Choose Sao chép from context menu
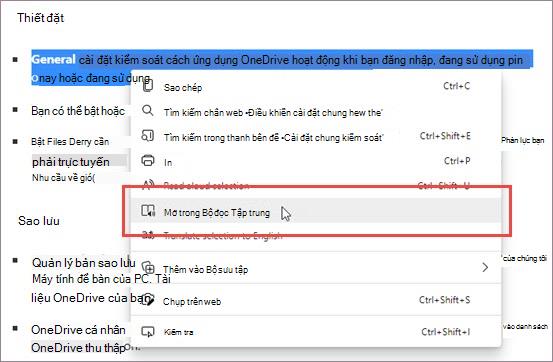553x362 pixels. click(x=316, y=86)
